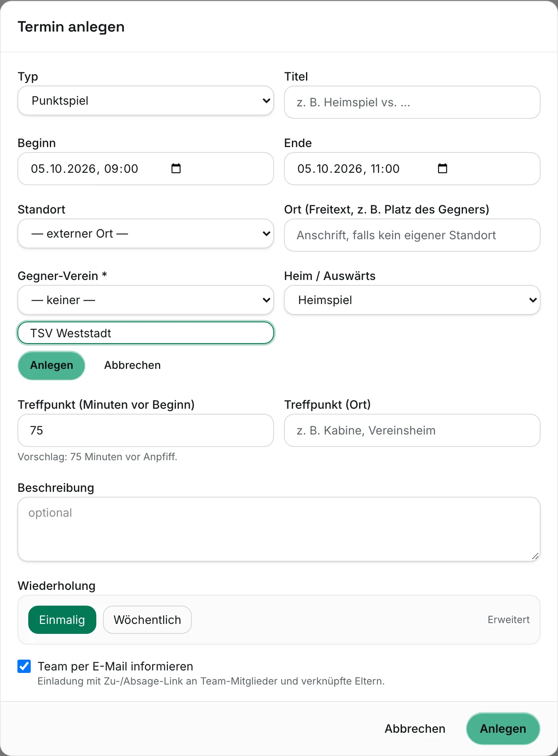Select the Einmalig repetition option
This screenshot has height=756, width=558.
coord(62,620)
